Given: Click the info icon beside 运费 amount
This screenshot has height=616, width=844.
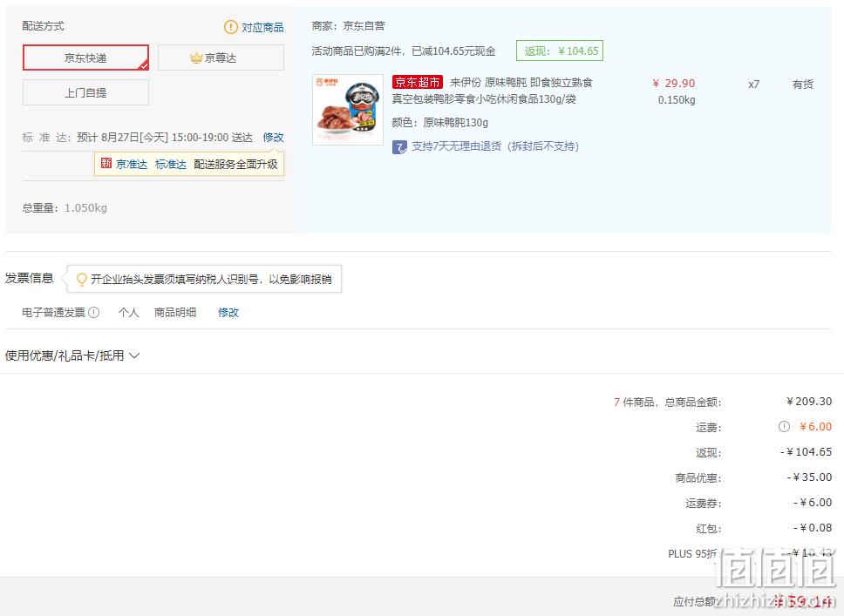Looking at the screenshot, I should 784,427.
